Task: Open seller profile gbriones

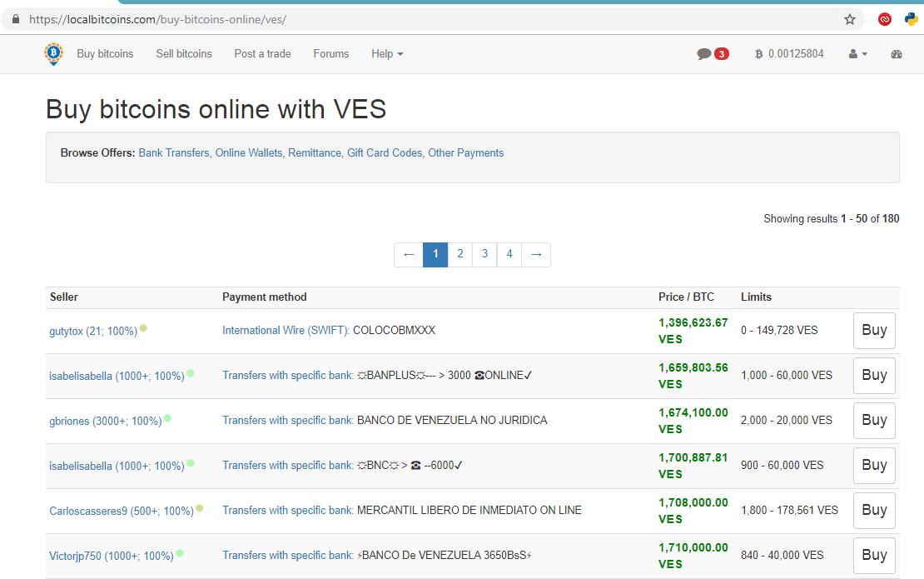Action: (106, 421)
